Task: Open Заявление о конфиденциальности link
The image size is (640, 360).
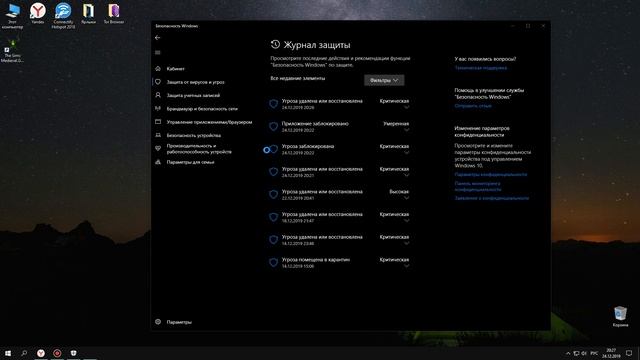Action: click(491, 198)
